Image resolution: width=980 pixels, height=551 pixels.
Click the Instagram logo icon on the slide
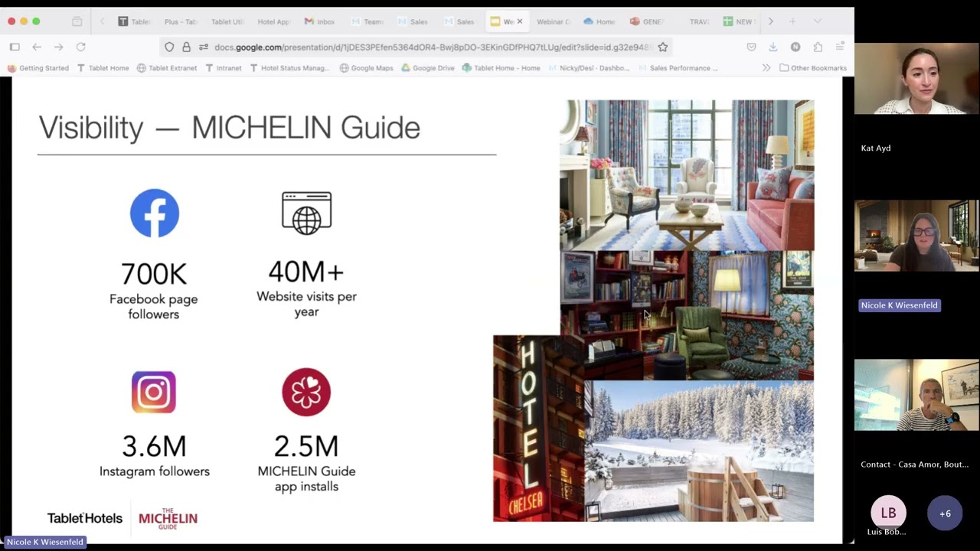click(x=154, y=392)
